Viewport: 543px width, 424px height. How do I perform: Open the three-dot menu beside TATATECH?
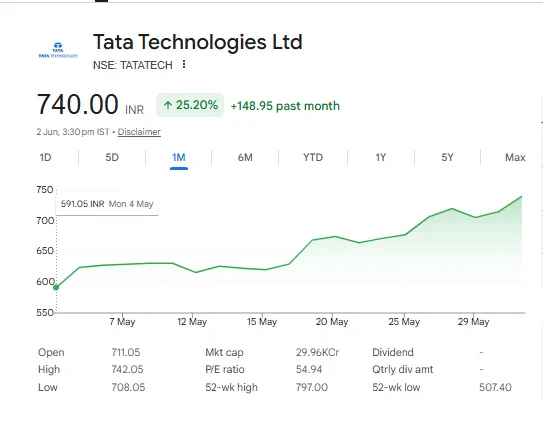pos(184,64)
